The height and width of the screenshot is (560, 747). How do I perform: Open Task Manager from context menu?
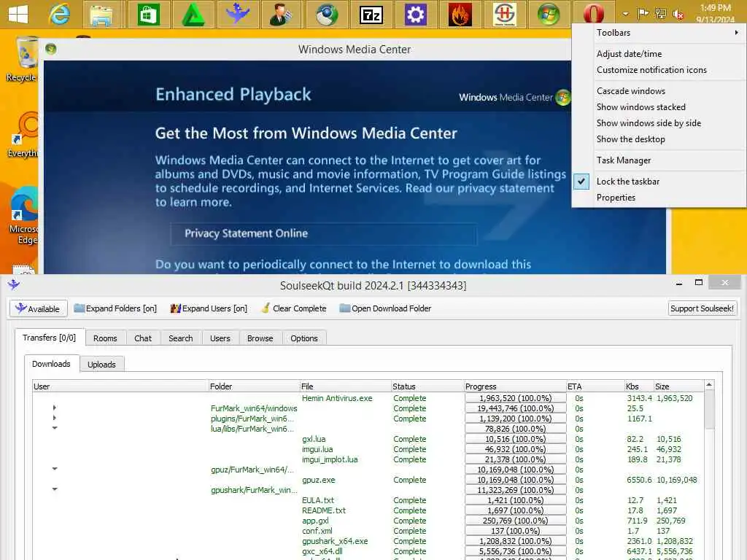pos(659,160)
